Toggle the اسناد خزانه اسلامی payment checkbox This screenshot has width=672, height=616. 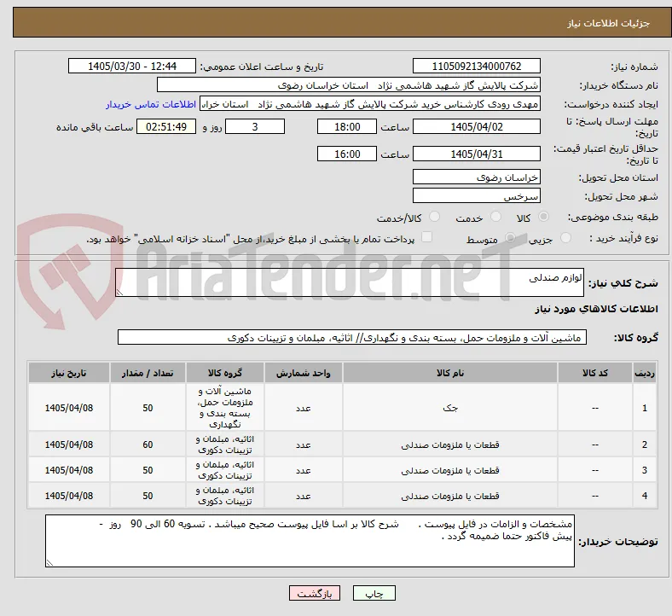tap(427, 237)
